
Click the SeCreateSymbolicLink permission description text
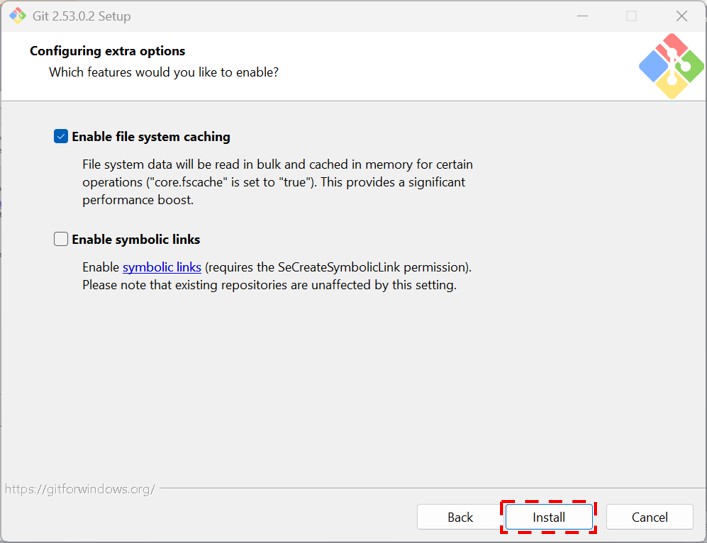point(338,268)
